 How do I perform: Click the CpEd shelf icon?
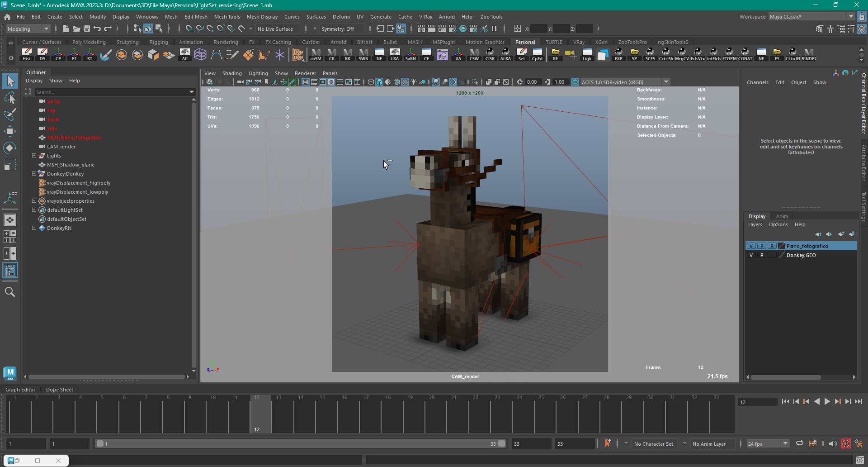click(x=537, y=54)
